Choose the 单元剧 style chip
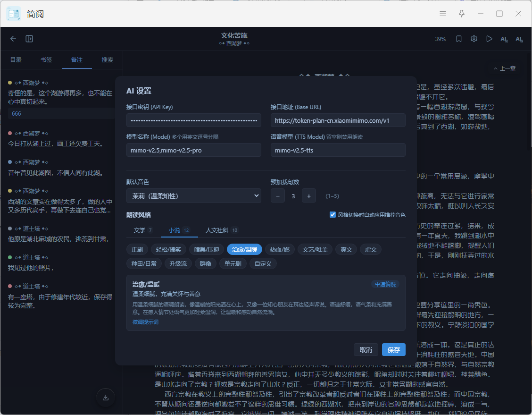The height and width of the screenshot is (415, 532). [x=233, y=263]
